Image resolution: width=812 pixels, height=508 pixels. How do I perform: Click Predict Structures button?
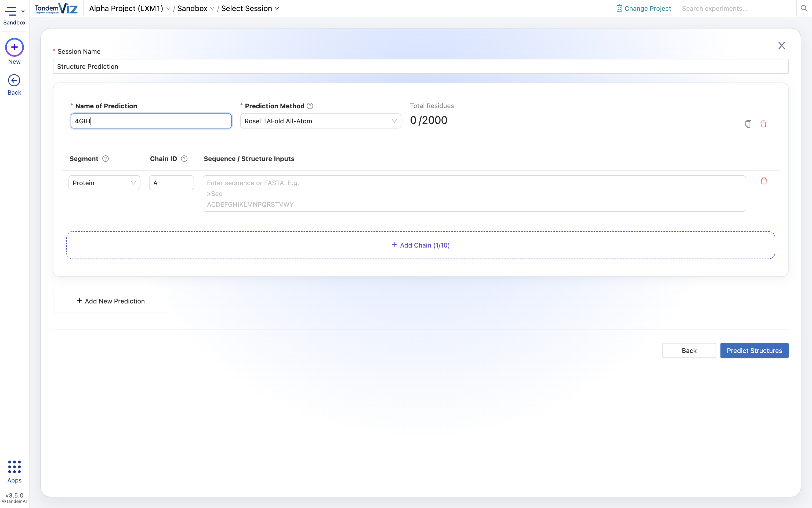tap(754, 350)
